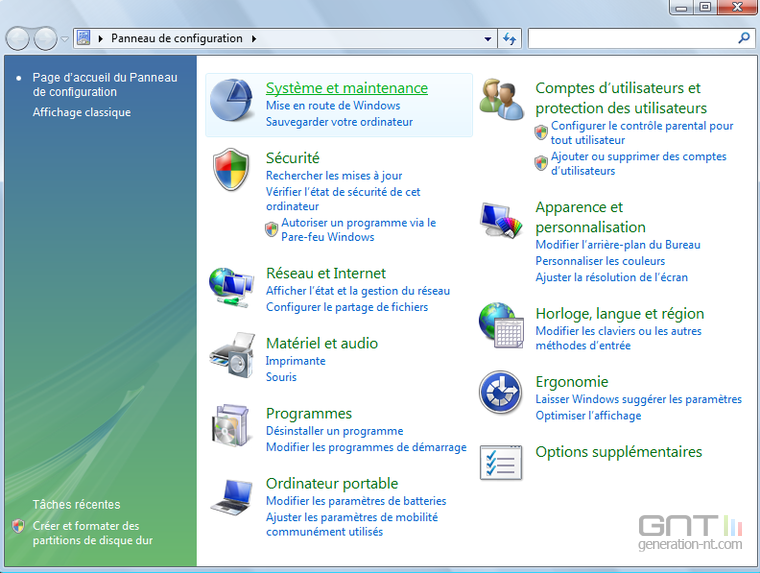Click the Sécurité shield icon
This screenshot has width=760, height=573.
(x=231, y=169)
